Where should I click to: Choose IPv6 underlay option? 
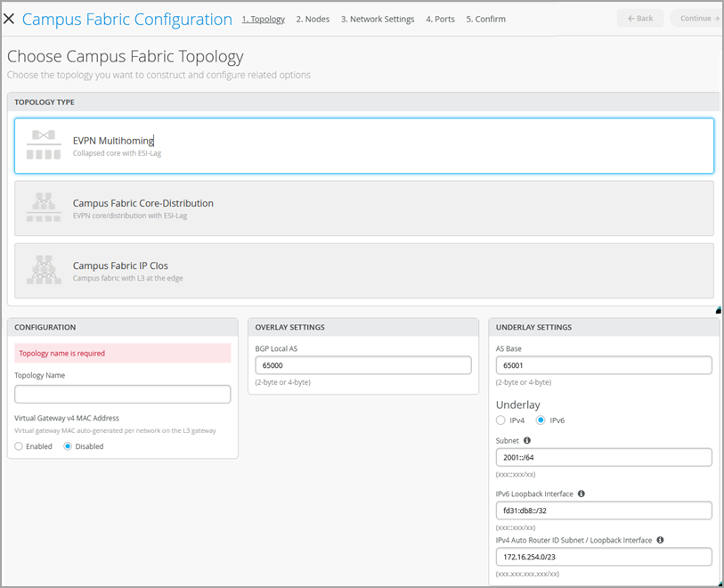click(541, 421)
